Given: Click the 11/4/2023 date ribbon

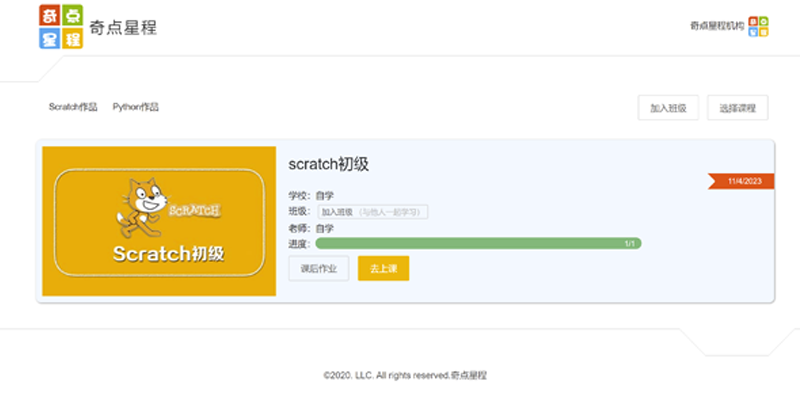Looking at the screenshot, I should click(741, 181).
